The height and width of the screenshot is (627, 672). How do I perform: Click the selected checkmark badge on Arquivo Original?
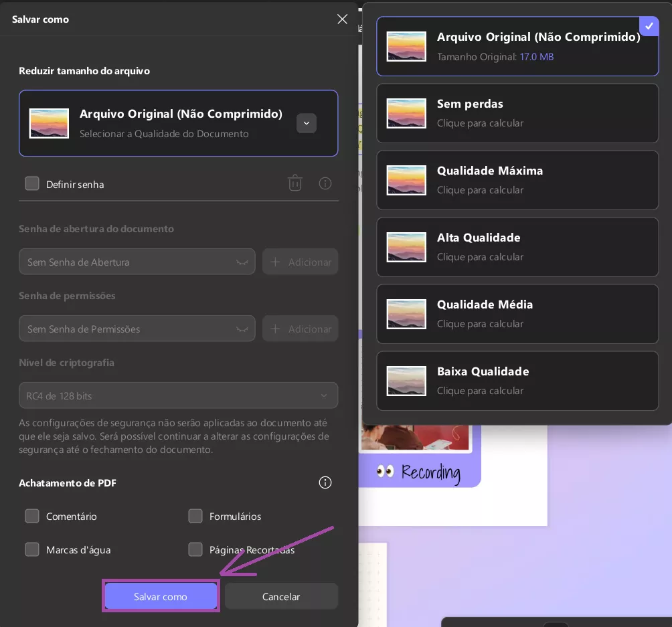click(x=649, y=26)
